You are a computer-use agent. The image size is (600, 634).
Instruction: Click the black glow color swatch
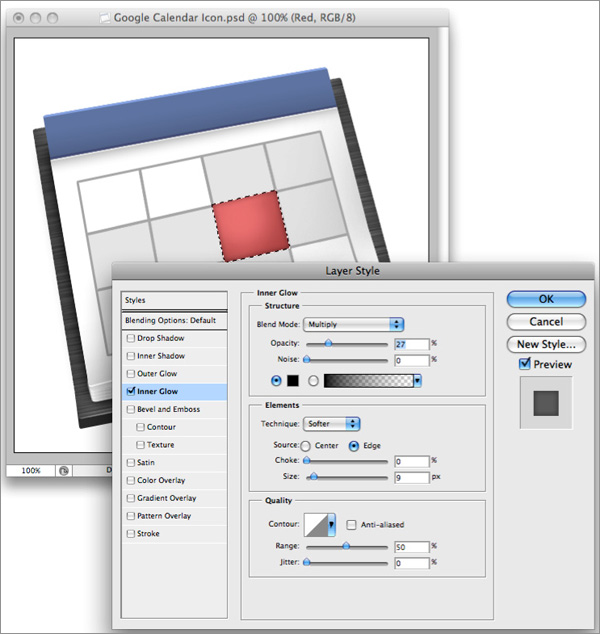(293, 380)
